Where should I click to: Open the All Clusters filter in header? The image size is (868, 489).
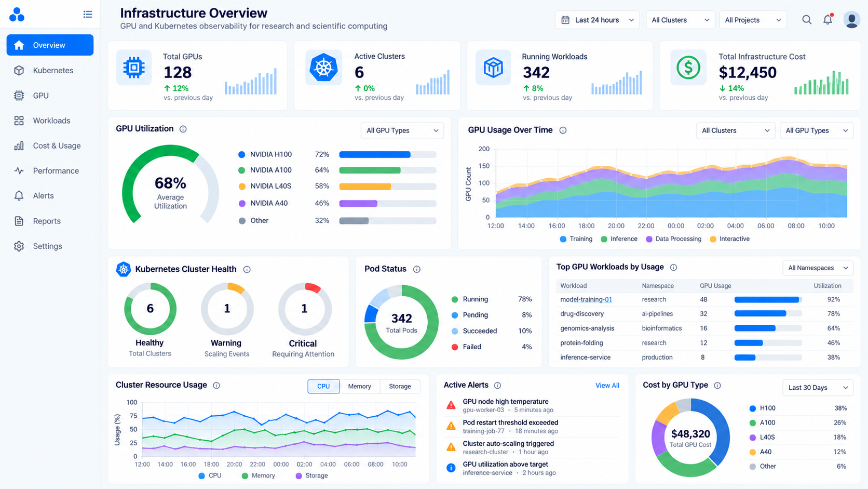680,20
